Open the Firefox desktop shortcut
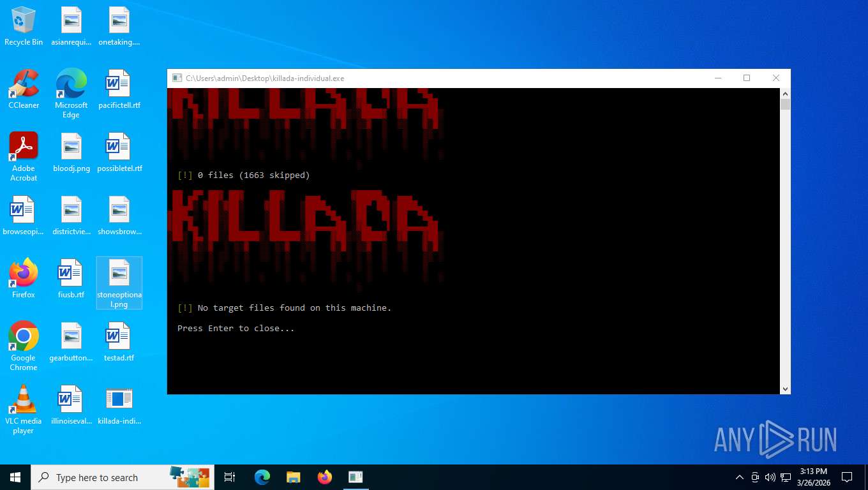Viewport: 868px width, 490px height. [x=24, y=279]
